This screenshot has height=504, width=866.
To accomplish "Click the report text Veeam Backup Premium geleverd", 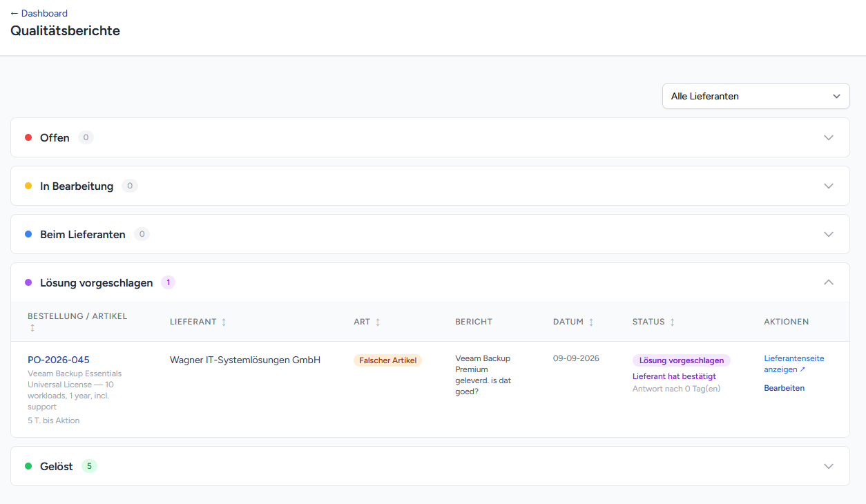I will click(x=483, y=375).
